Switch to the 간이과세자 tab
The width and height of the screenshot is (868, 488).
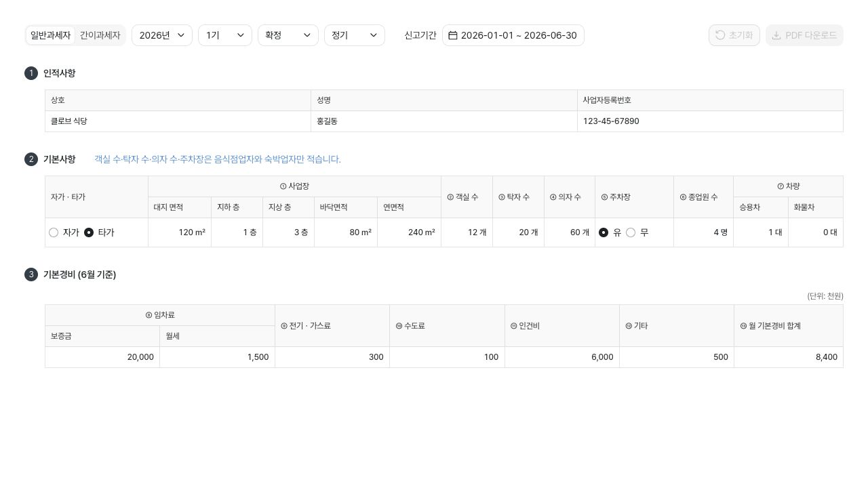coord(100,35)
